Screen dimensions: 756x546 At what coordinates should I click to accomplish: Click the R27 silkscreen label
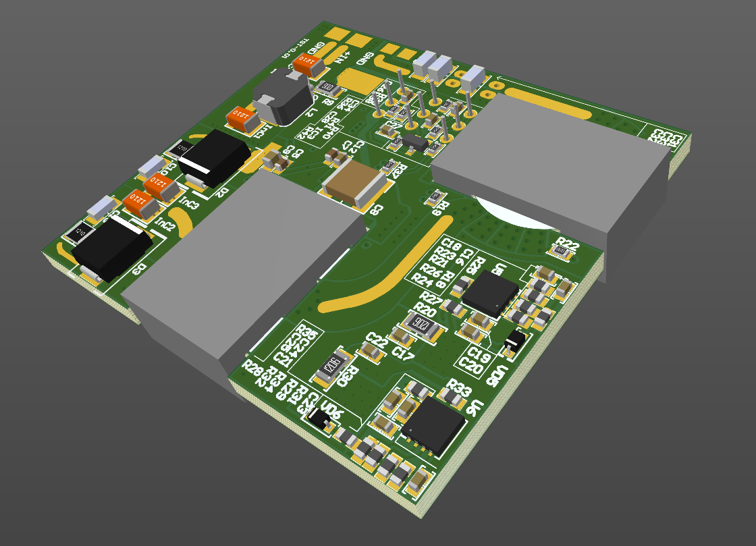click(x=430, y=299)
